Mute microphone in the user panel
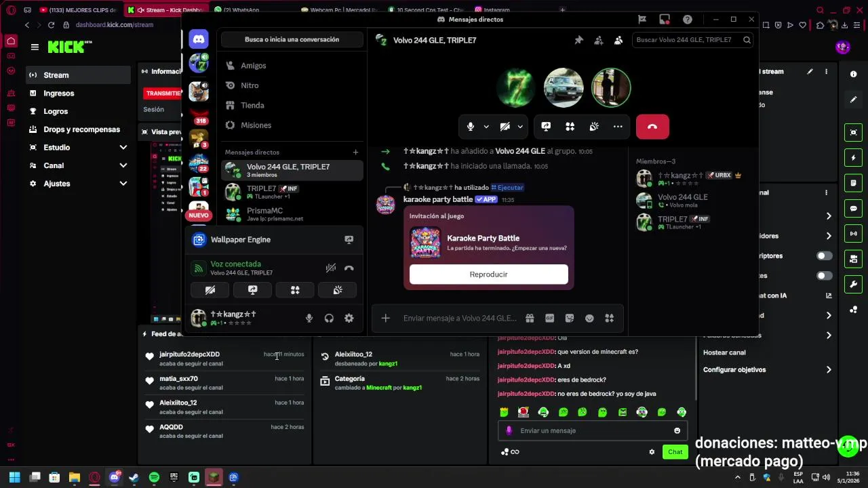This screenshot has width=868, height=488. pos(309,318)
